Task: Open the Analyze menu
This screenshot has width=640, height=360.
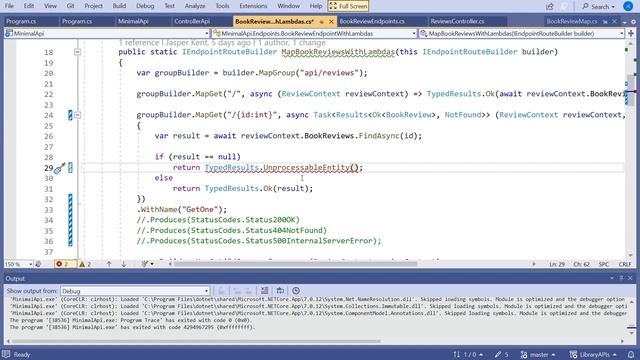Action: pos(195,6)
